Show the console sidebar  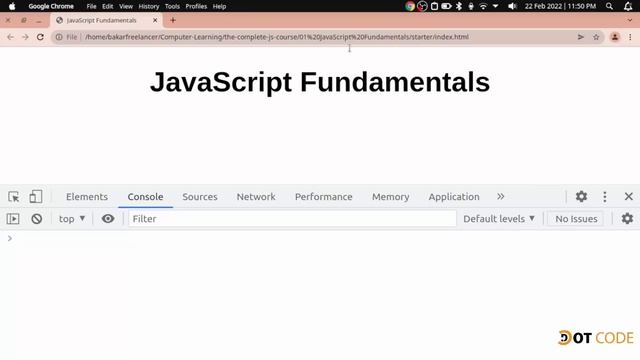point(13,219)
